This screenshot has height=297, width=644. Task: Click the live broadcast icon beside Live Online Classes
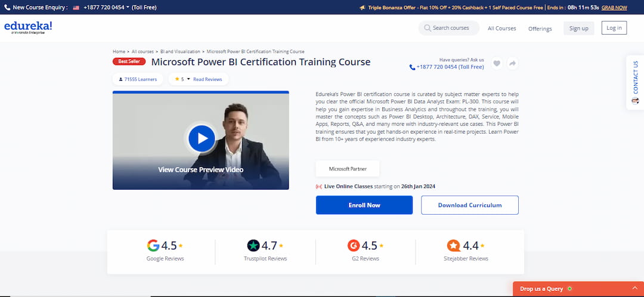click(x=318, y=187)
